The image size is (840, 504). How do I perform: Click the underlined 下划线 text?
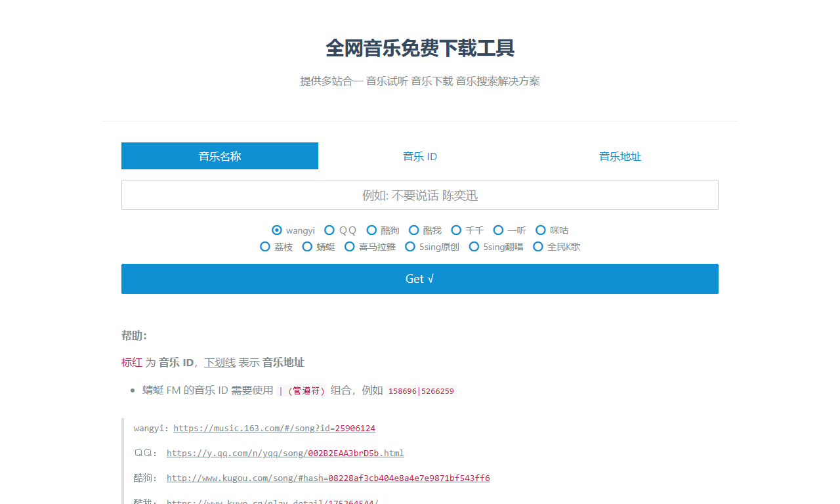220,362
